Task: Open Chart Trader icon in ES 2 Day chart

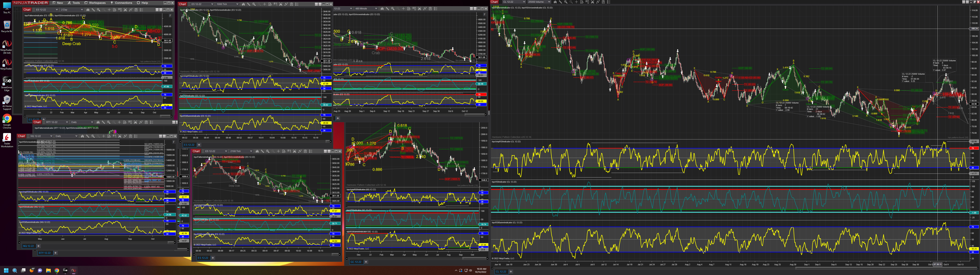Action: pyautogui.click(x=120, y=10)
